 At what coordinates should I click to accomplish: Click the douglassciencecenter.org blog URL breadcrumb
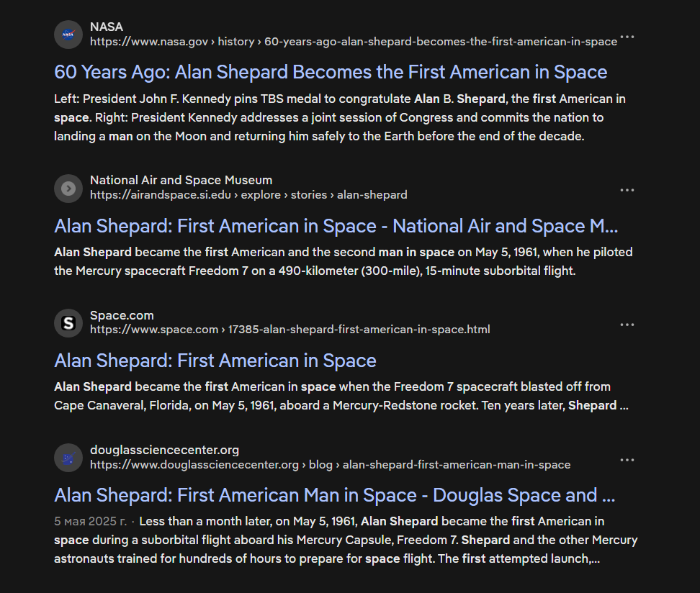pyautogui.click(x=330, y=465)
